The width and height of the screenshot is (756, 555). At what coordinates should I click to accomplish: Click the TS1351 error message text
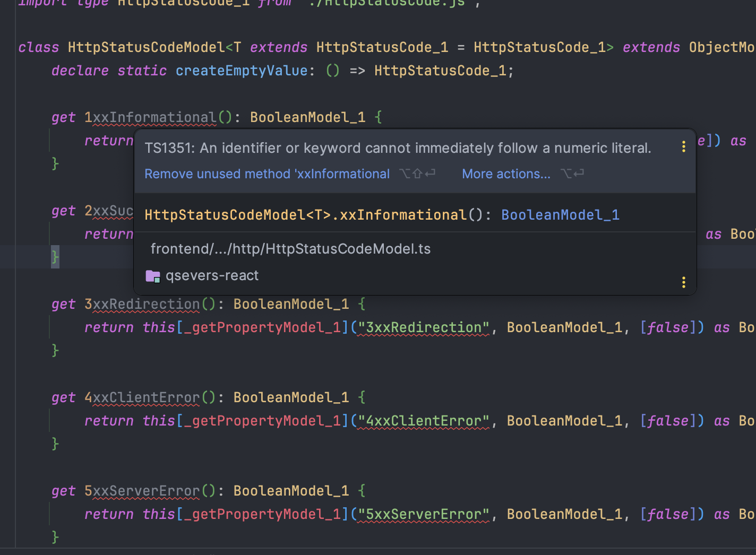pos(398,148)
